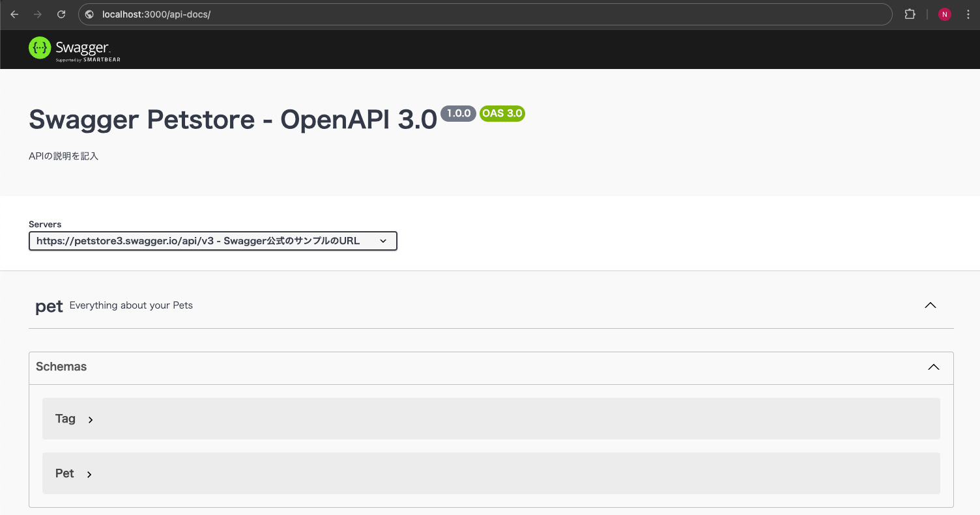Click the Schemas header label
The width and height of the screenshot is (980, 515).
coord(61,367)
